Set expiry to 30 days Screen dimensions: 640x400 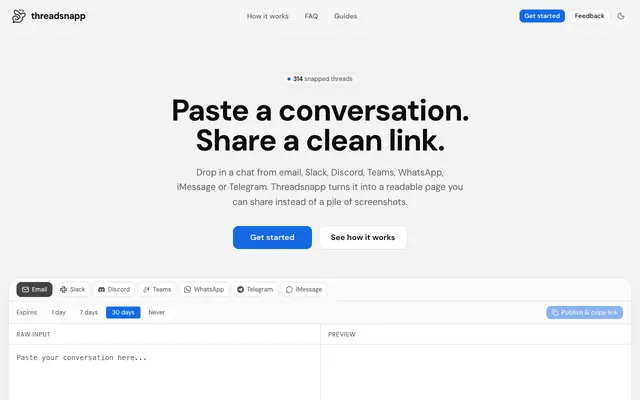point(123,312)
